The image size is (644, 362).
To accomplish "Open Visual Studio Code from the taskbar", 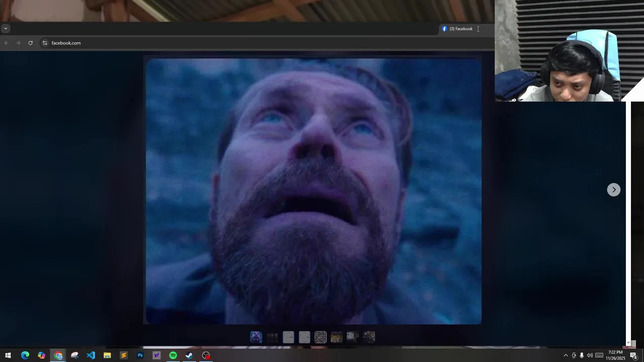I will (91, 355).
